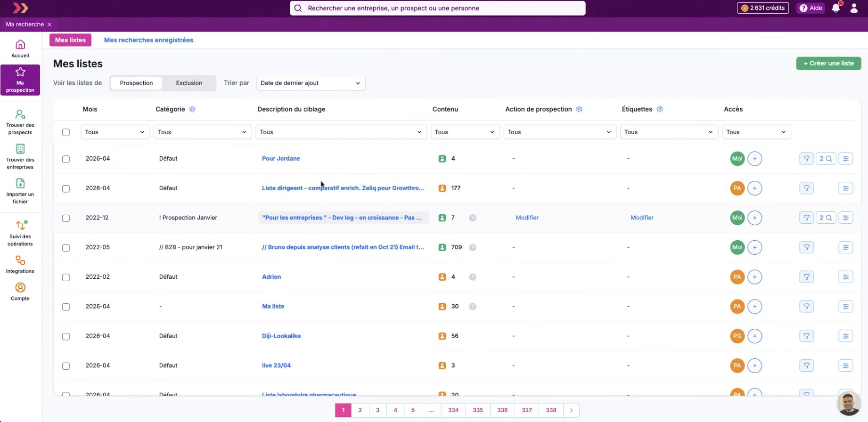Select the Exclusion lists tab

point(189,83)
